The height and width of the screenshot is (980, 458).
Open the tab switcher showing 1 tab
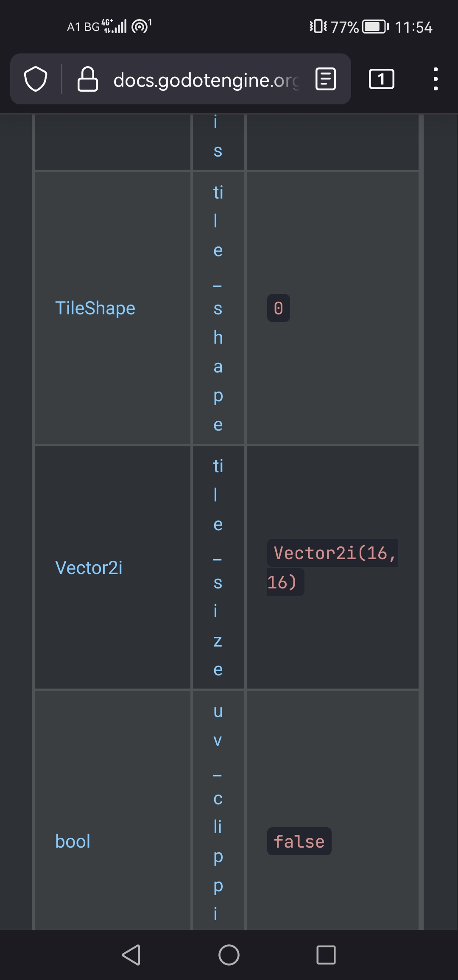click(x=381, y=80)
